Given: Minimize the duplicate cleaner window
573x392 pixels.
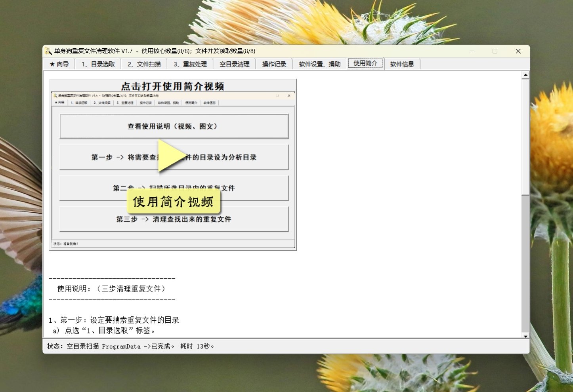Looking at the screenshot, I should pos(472,51).
